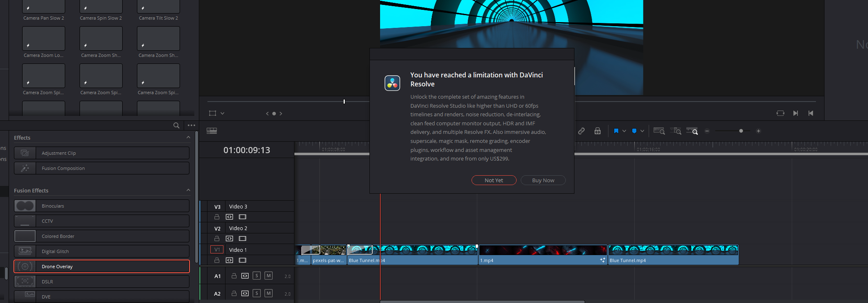Click the transform overlay icon under viewer
868x303 pixels.
(x=212, y=113)
